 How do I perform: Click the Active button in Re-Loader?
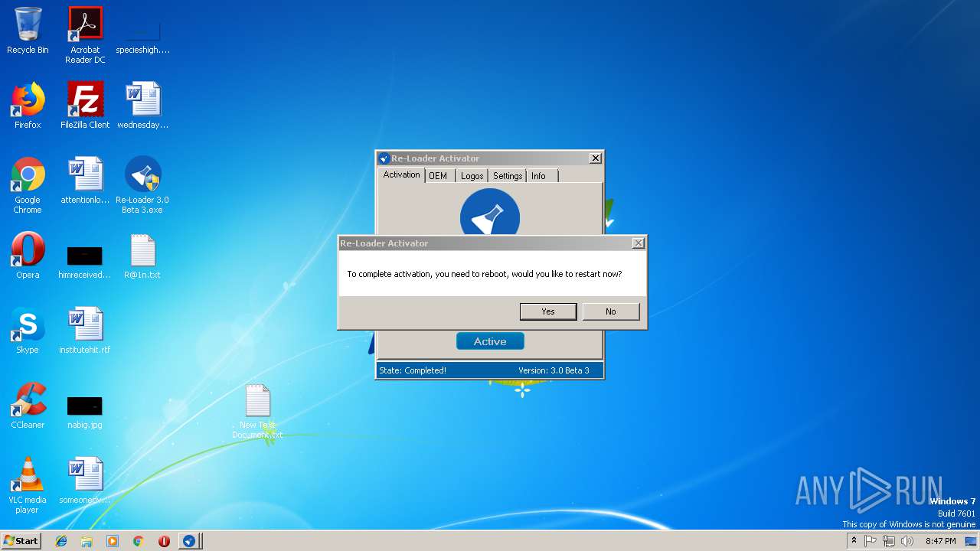490,341
